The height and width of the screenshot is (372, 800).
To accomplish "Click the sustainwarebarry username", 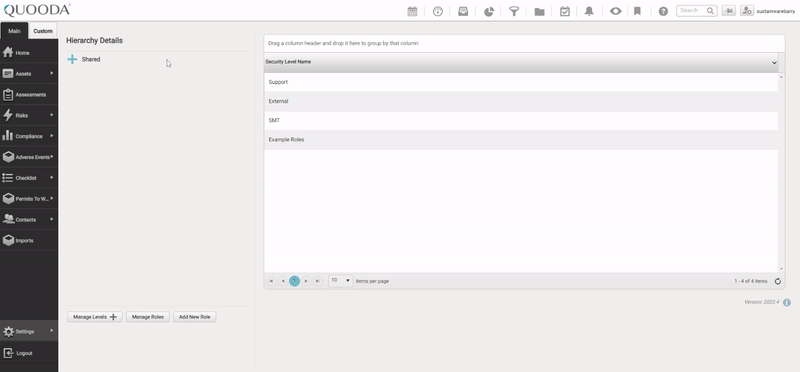I will 776,11.
